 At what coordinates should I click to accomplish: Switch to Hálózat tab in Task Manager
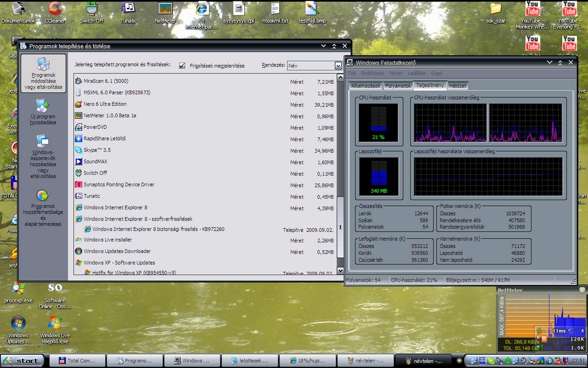[x=458, y=86]
